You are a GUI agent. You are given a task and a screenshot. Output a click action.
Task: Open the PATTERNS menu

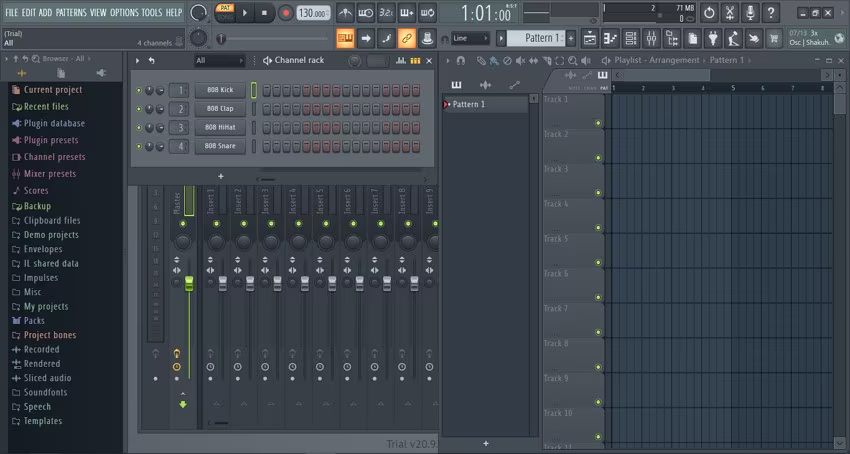tap(71, 12)
